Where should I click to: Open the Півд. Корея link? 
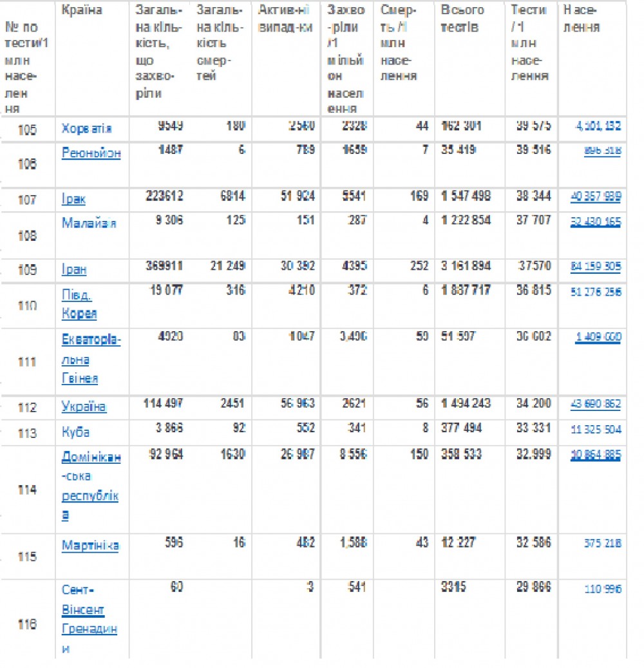79,304
